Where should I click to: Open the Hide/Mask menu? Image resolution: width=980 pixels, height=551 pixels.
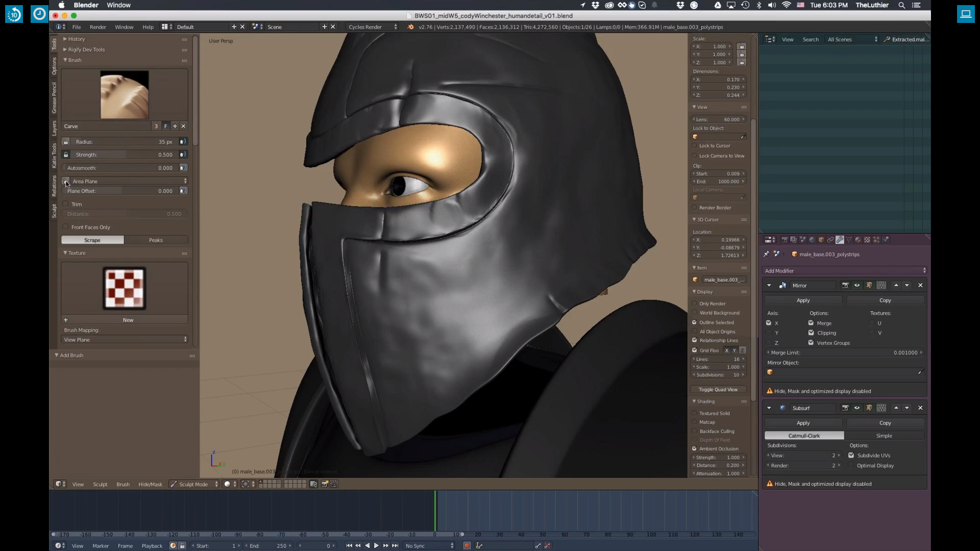pyautogui.click(x=150, y=484)
